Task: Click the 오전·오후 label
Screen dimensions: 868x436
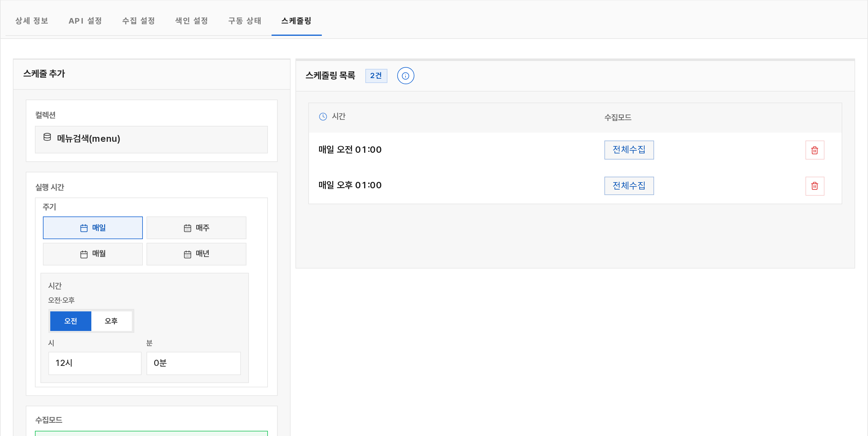Action: [x=61, y=300]
